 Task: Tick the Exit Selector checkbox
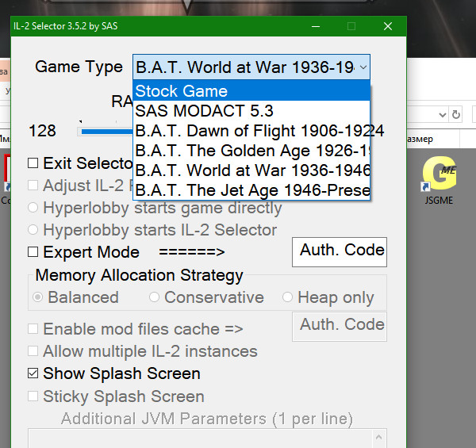click(33, 163)
